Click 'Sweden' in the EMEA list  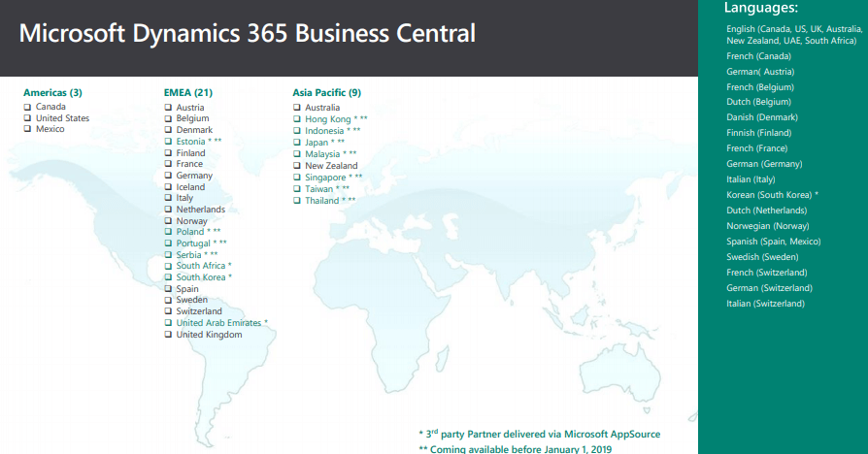point(191,300)
